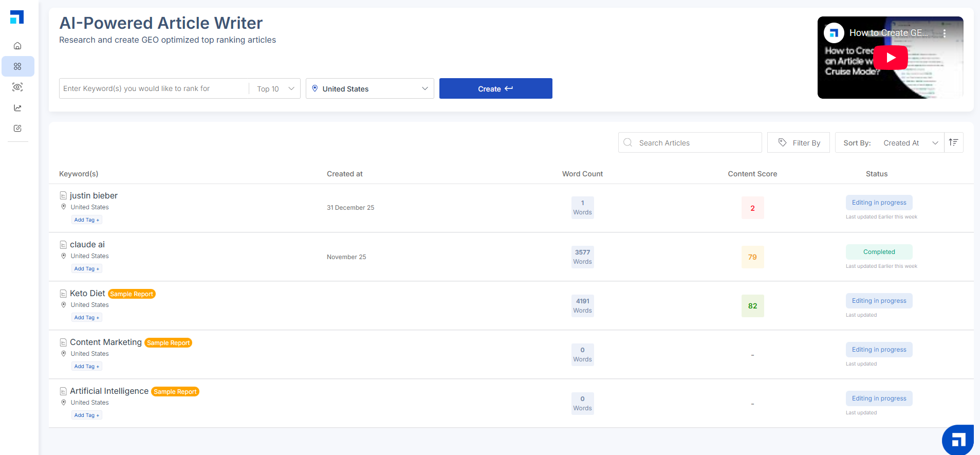Click the Completed status badge
This screenshot has width=980, height=455.
click(x=879, y=252)
